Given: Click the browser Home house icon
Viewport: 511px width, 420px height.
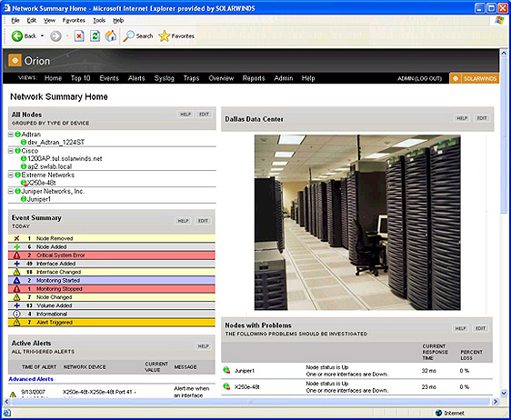Looking at the screenshot, I should (111, 35).
